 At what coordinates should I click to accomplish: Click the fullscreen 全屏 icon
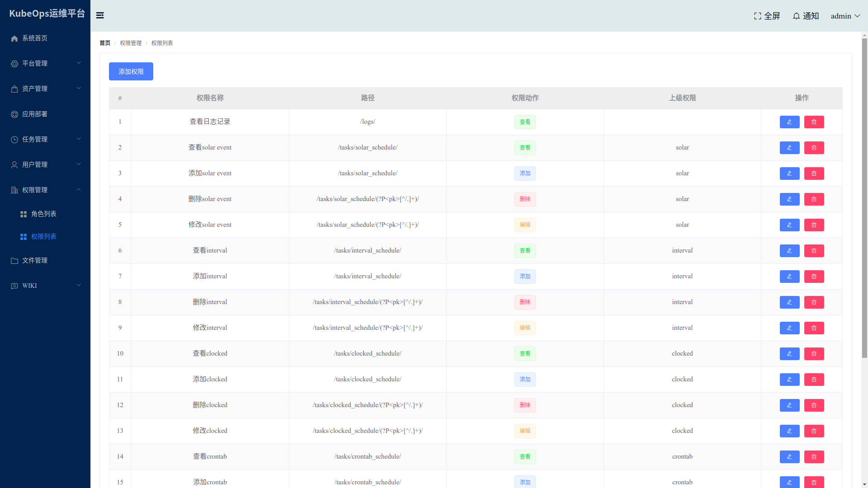coord(758,16)
